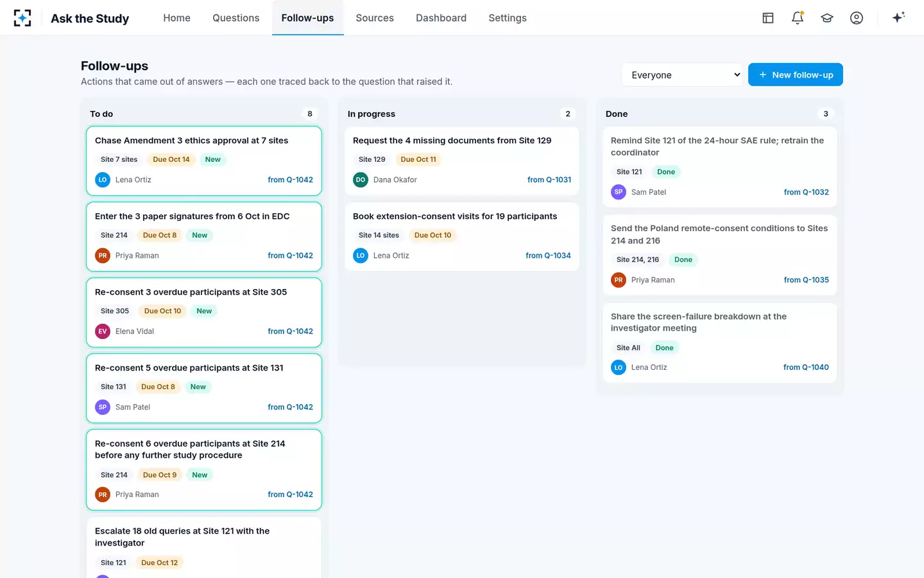Click the PR avatar on the Poland remote-consent card
The height and width of the screenshot is (578, 924).
(x=619, y=280)
